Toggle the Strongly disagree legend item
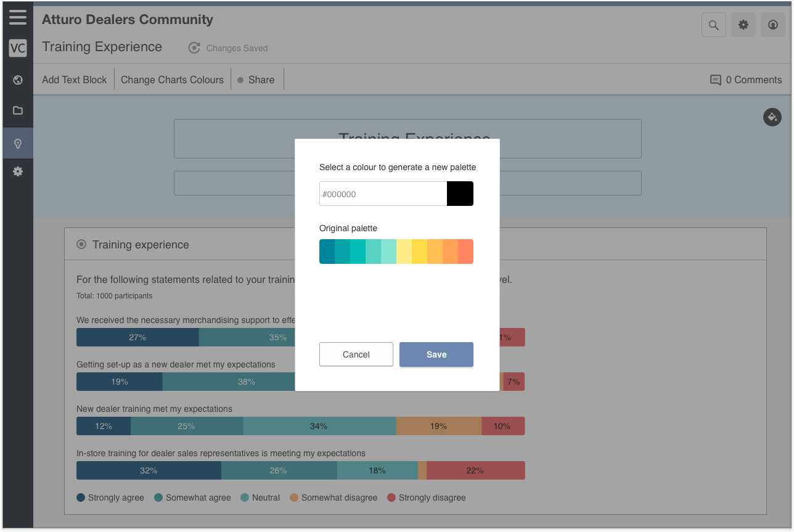 (x=427, y=497)
